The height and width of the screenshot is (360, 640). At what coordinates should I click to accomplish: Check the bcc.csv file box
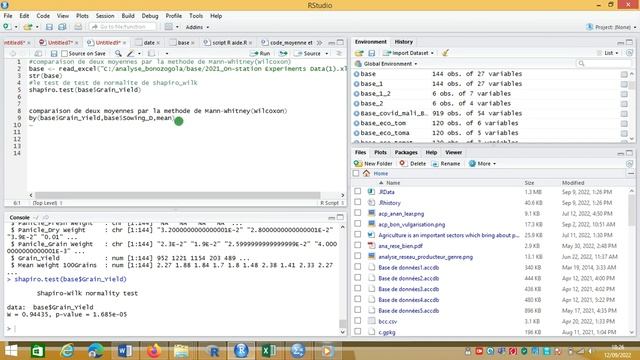358,321
